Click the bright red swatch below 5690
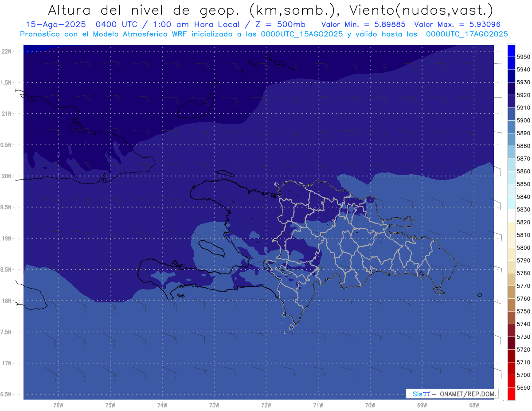 coord(511,394)
